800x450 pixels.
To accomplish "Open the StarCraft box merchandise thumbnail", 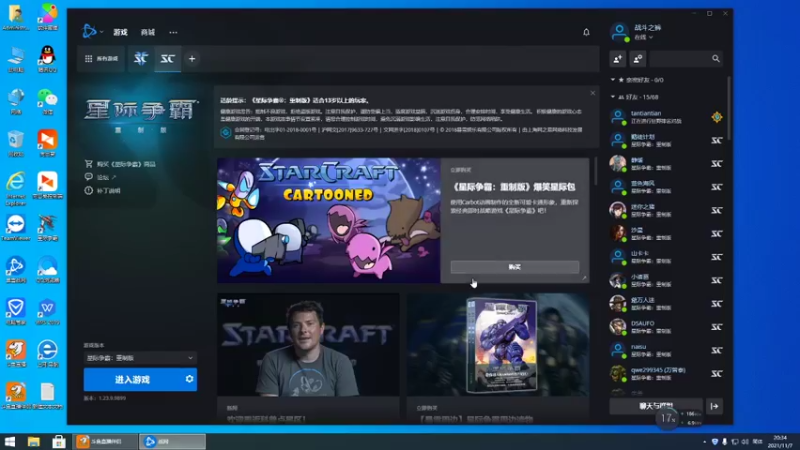I will 498,344.
